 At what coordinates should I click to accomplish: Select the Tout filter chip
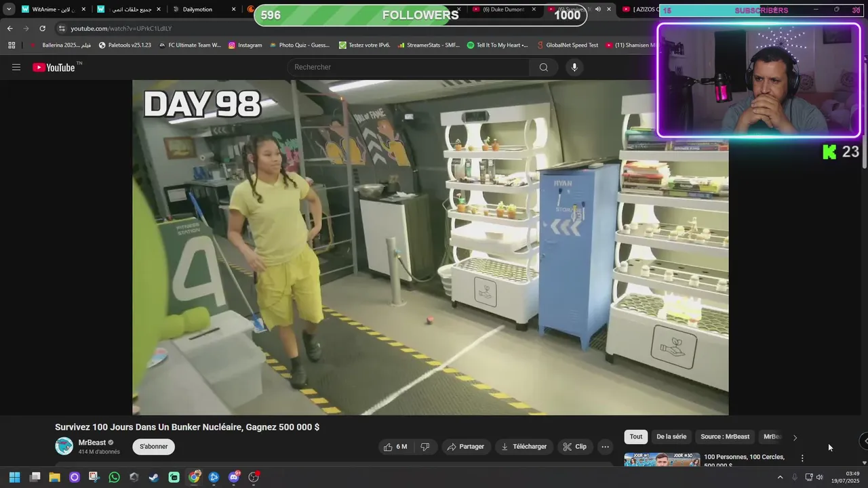(x=636, y=436)
